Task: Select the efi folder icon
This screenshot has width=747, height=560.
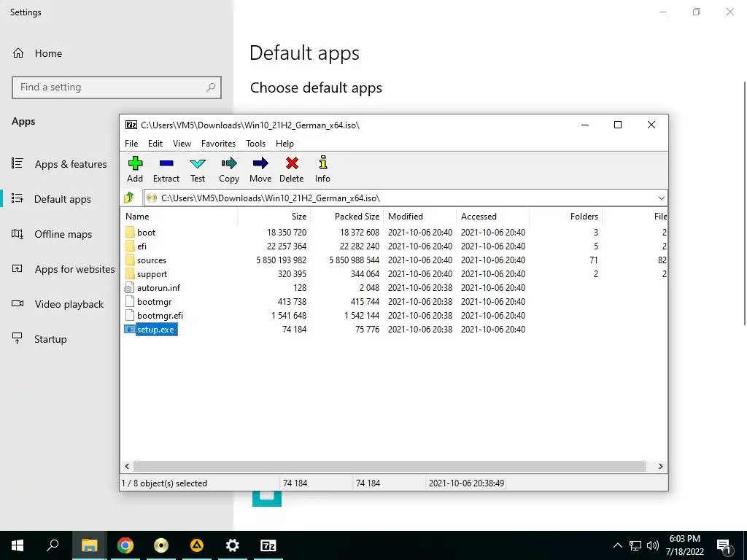Action: (x=130, y=246)
